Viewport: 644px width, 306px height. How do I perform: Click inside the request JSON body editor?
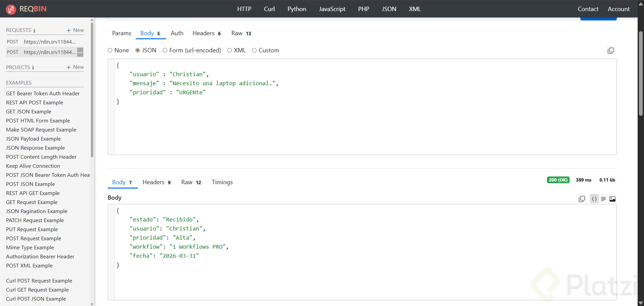(x=335, y=127)
